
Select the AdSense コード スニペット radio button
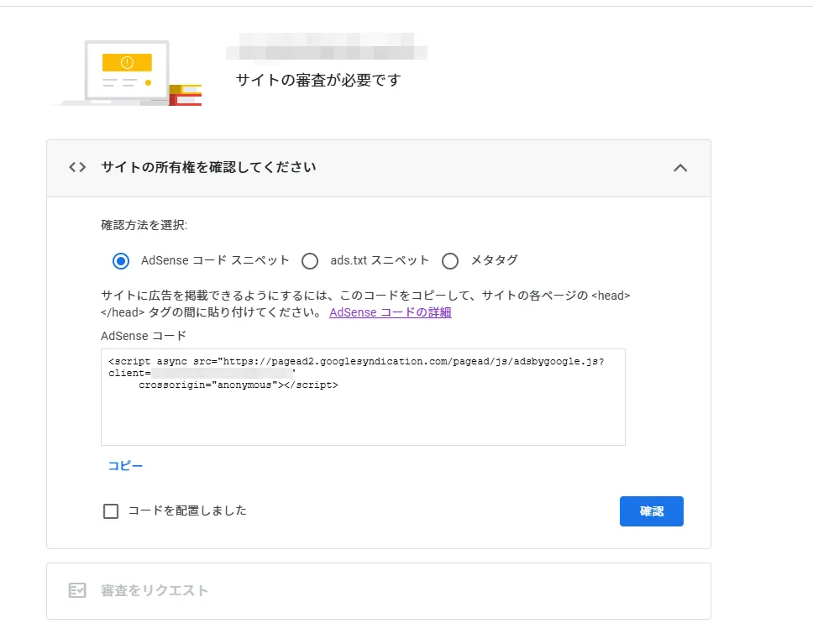(x=121, y=261)
